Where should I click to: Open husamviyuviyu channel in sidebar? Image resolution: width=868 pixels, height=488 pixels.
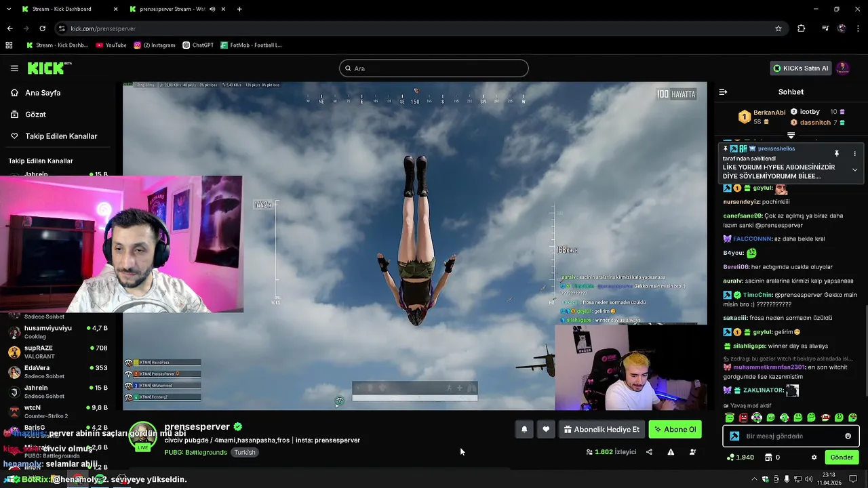coord(58,332)
